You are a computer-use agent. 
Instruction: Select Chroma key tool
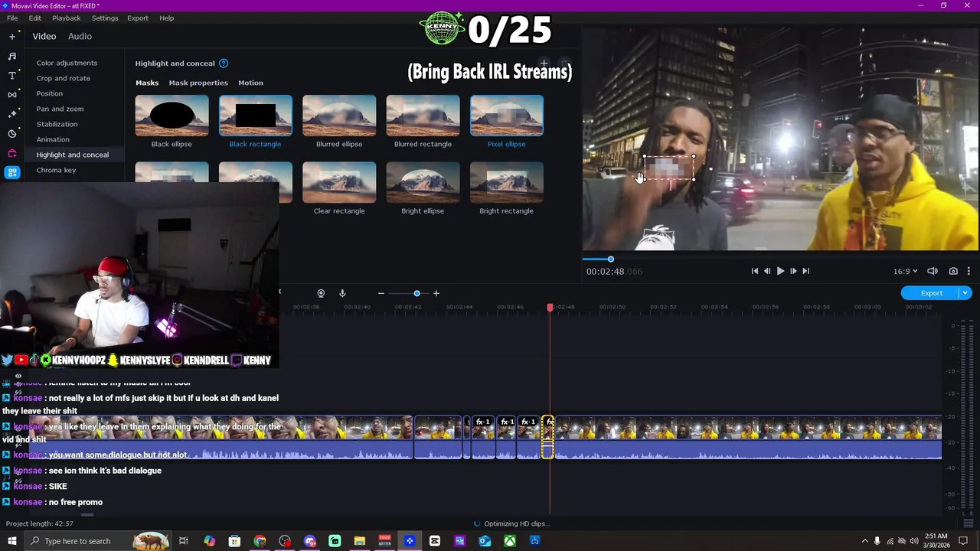(56, 170)
